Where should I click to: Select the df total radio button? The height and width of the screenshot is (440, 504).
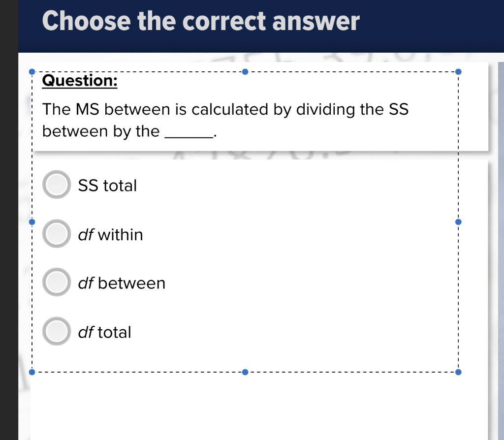pyautogui.click(x=56, y=331)
